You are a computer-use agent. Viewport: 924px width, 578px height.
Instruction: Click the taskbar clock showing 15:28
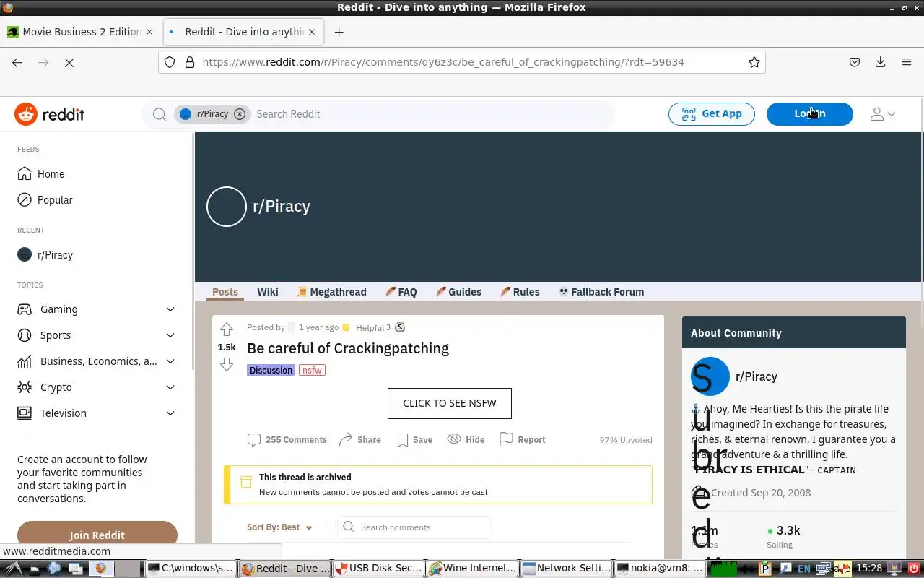(x=870, y=569)
